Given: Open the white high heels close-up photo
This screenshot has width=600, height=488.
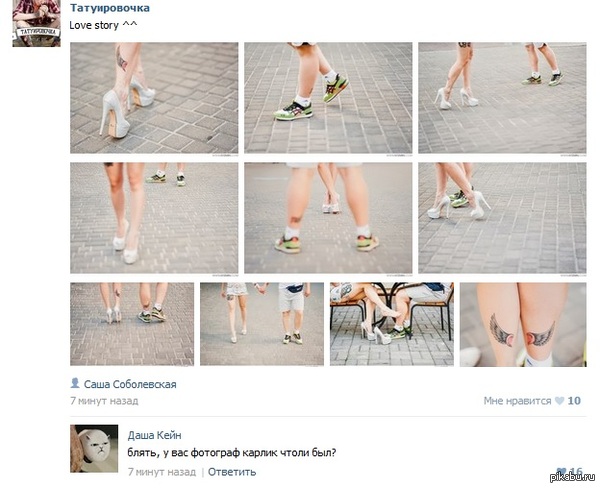Looking at the screenshot, I should 154,98.
